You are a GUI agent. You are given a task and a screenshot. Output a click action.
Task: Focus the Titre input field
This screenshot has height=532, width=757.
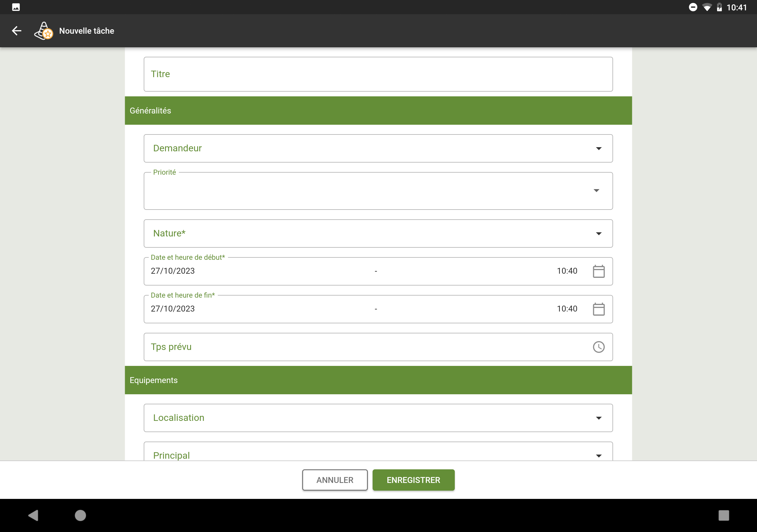coord(378,74)
